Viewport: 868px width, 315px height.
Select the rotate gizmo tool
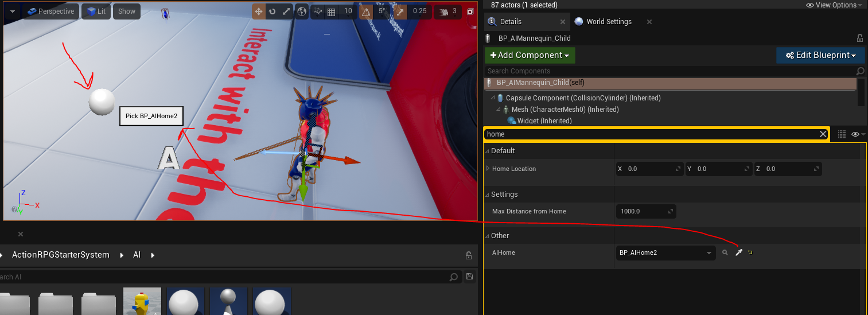pyautogui.click(x=272, y=11)
